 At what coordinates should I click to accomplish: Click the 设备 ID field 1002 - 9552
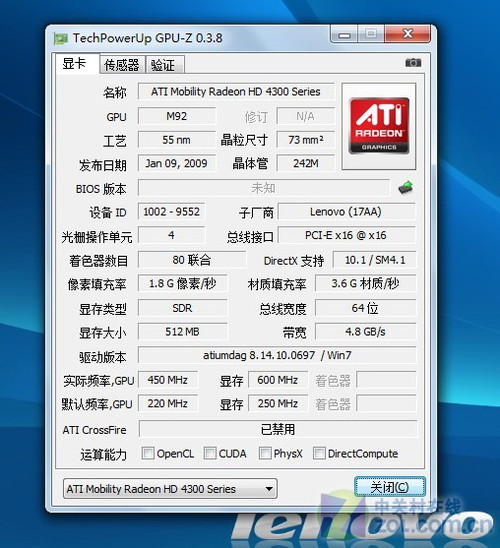coord(172,211)
